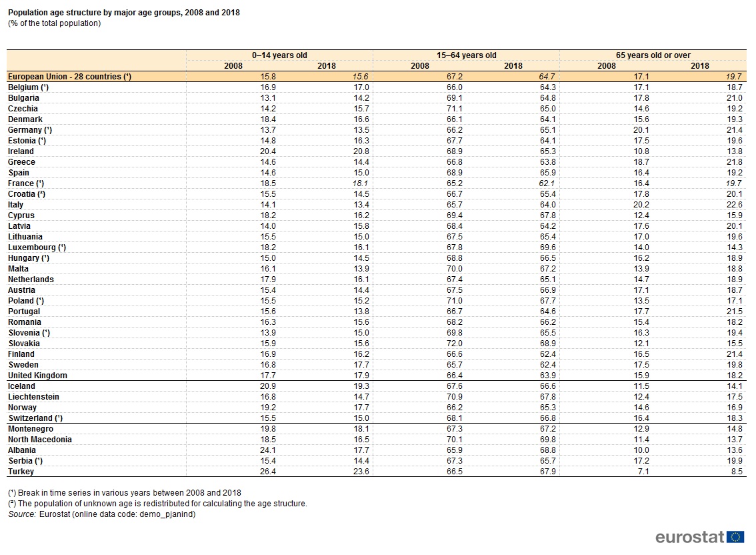Select the Italy row label
This screenshot has width=756, height=555.
click(15, 205)
